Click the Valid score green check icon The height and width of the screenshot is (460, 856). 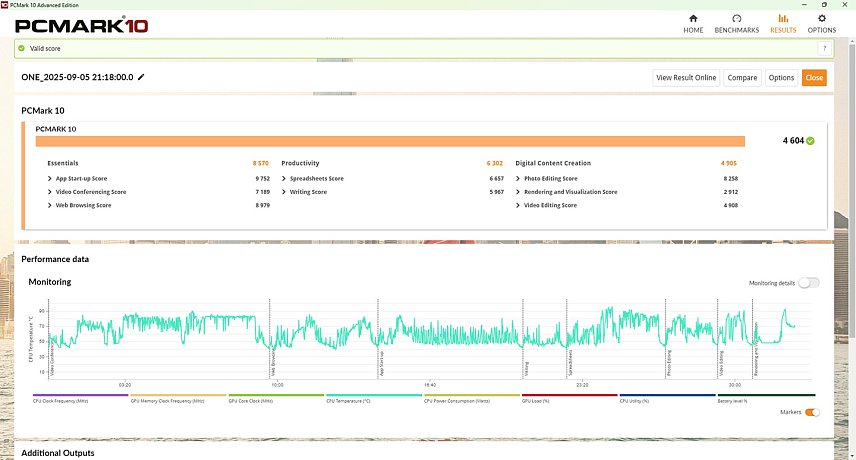coord(21,48)
